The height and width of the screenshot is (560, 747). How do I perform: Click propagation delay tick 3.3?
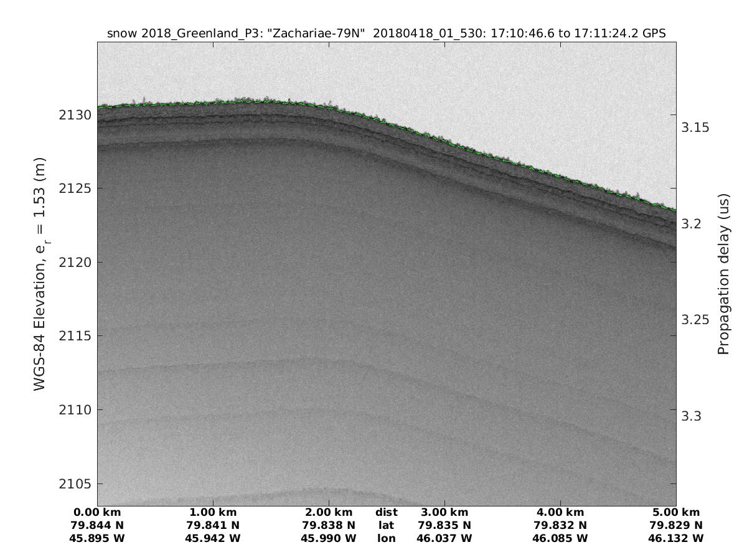tap(692, 416)
